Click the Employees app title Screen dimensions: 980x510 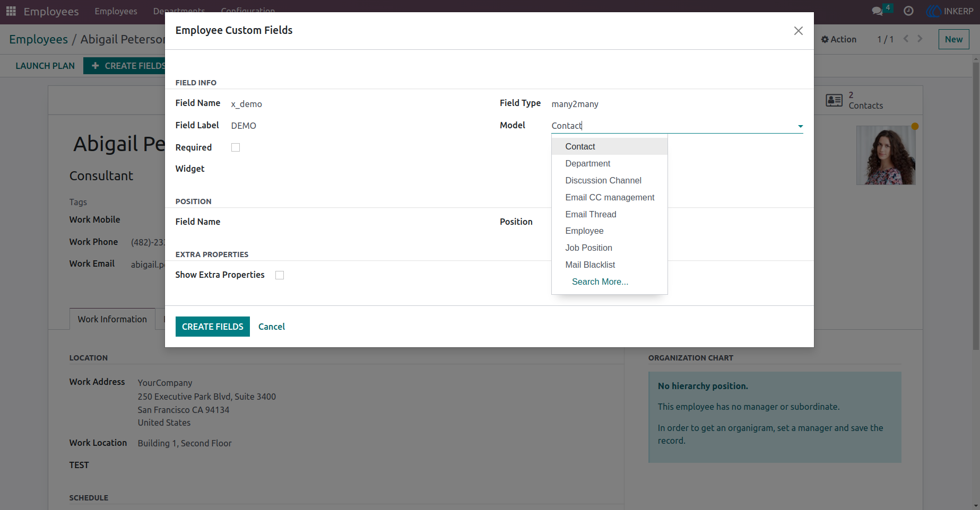pyautogui.click(x=51, y=11)
